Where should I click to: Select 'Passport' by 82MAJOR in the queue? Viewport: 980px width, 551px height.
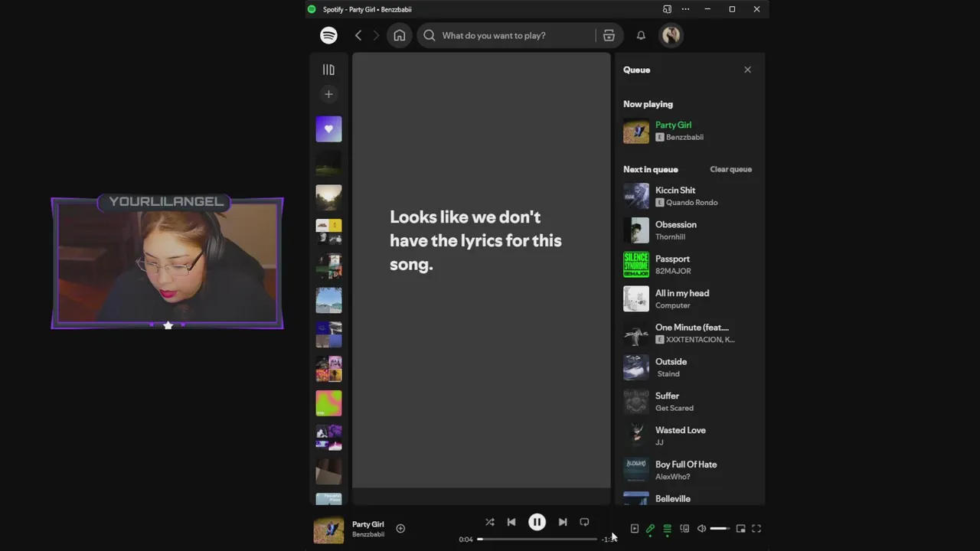click(x=689, y=265)
